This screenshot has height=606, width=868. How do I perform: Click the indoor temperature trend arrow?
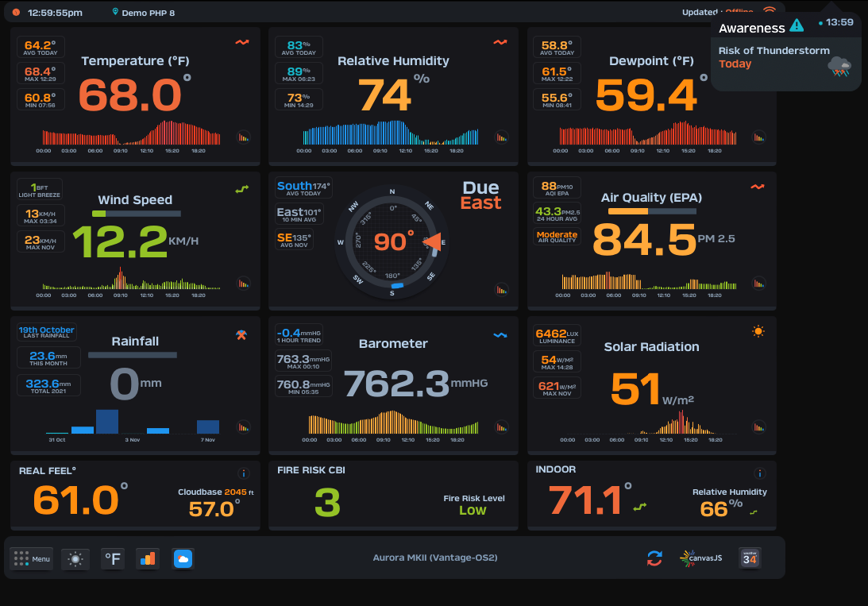[640, 507]
